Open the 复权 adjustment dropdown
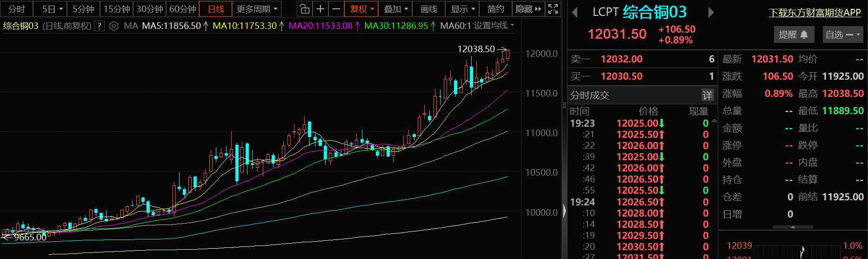The height and width of the screenshot is (259, 868). pyautogui.click(x=361, y=9)
